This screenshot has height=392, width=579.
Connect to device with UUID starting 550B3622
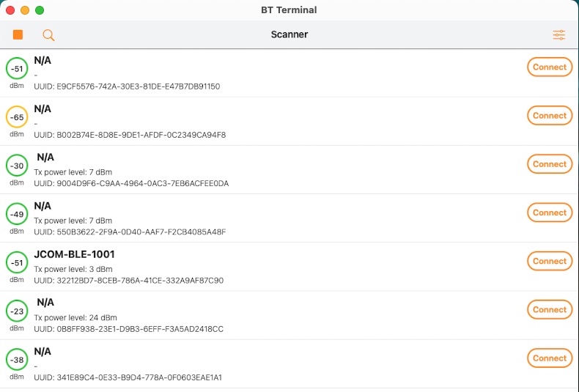pos(549,212)
